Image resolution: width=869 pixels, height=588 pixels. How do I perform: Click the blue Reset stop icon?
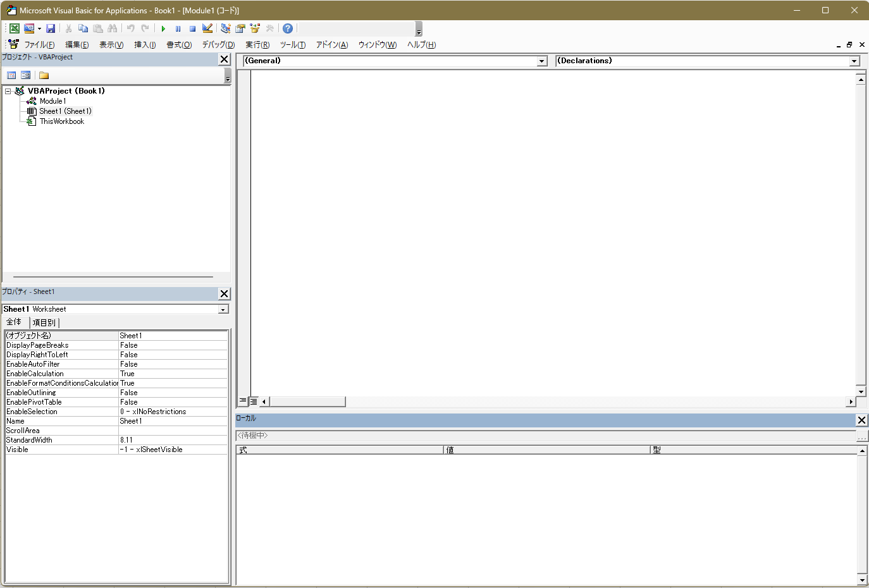192,28
